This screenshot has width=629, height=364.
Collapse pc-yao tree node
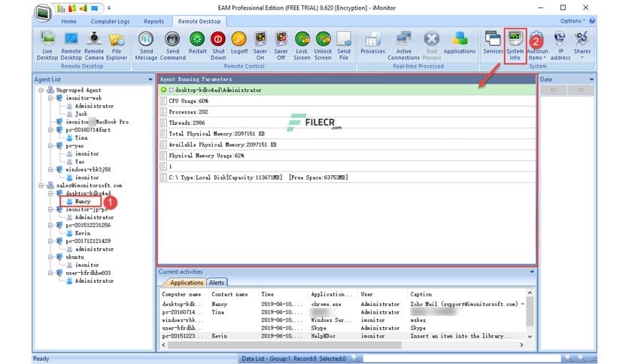pyautogui.click(x=50, y=146)
